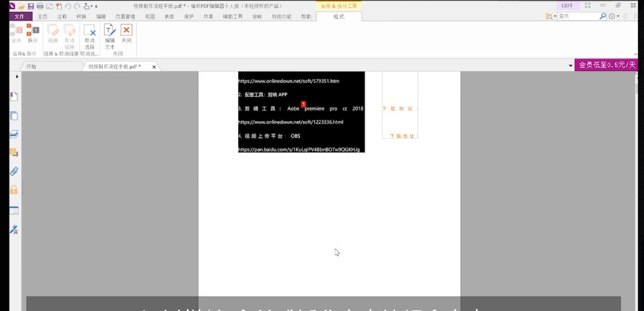644x311 pixels.
Task: Open the 编辑文本 (edit text) tool
Action: pyautogui.click(x=110, y=37)
